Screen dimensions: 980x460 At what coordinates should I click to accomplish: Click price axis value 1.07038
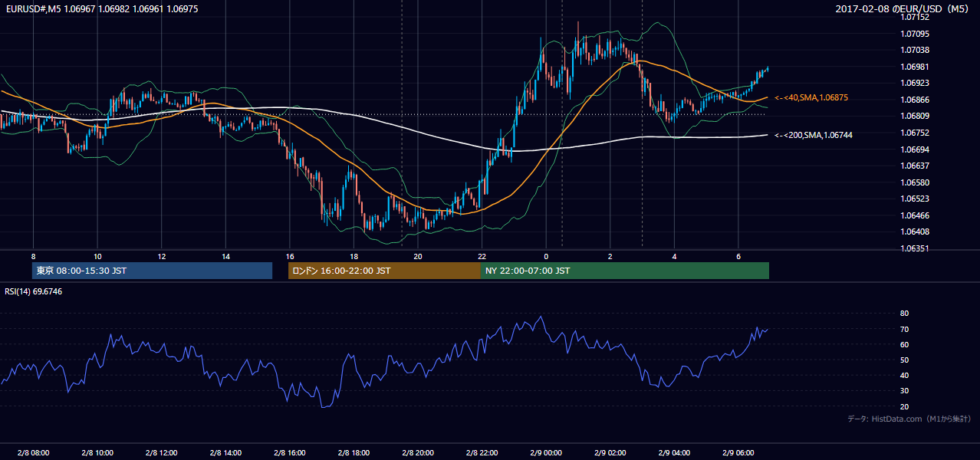point(916,50)
